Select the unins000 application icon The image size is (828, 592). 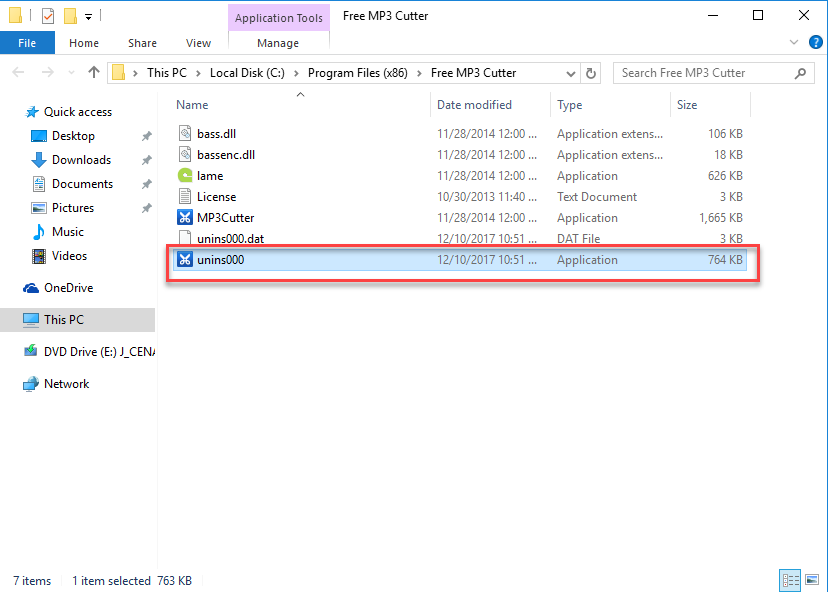coord(185,259)
